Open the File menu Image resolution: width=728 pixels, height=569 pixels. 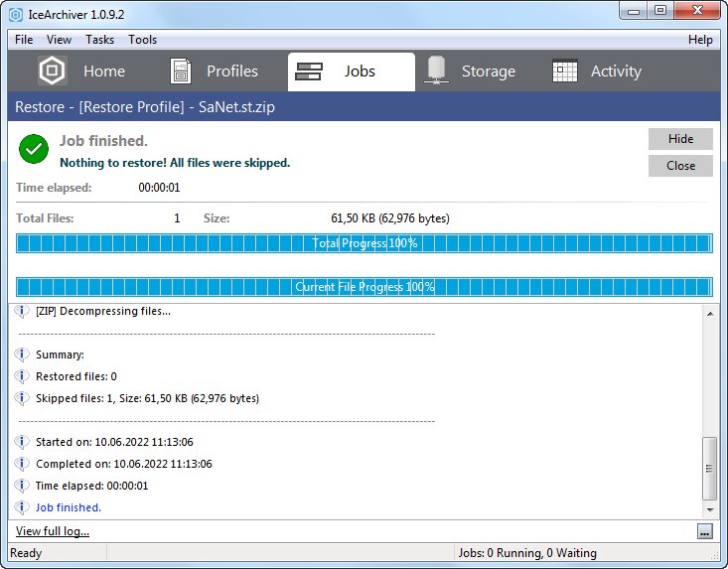[x=24, y=40]
